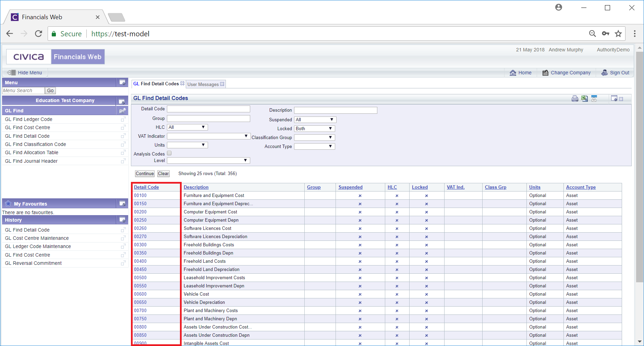Click the browser address bar URL
The image size is (644, 346).
click(x=120, y=34)
